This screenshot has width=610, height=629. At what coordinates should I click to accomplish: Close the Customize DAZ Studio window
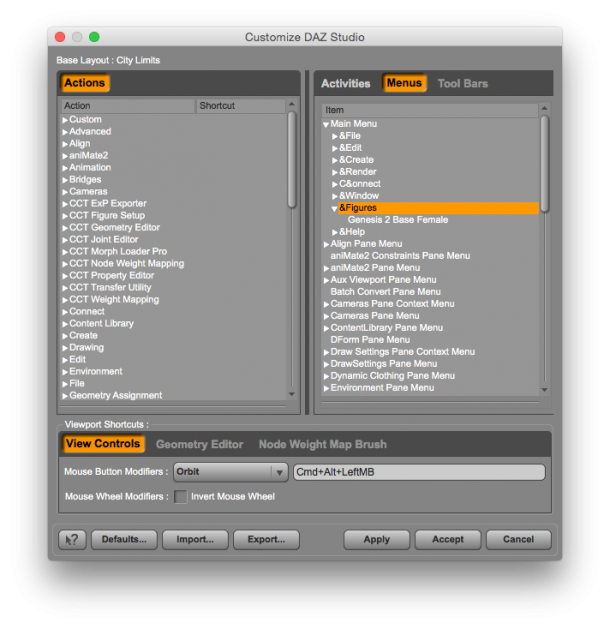click(60, 37)
